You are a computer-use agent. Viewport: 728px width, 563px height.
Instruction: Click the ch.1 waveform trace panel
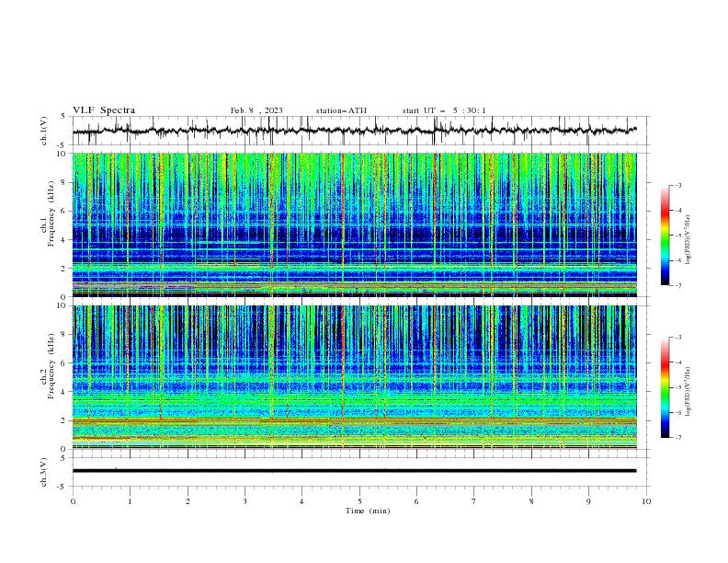tap(361, 131)
